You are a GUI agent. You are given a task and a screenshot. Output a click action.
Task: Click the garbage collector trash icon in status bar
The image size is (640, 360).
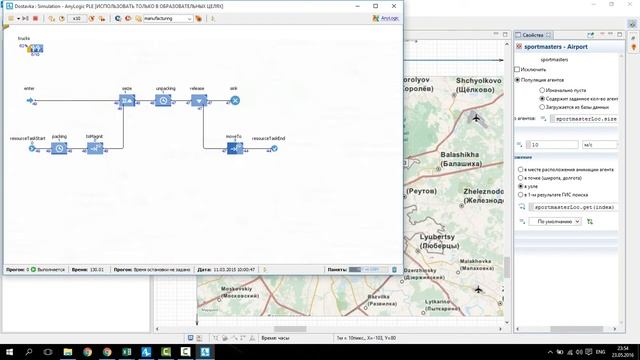[394, 269]
